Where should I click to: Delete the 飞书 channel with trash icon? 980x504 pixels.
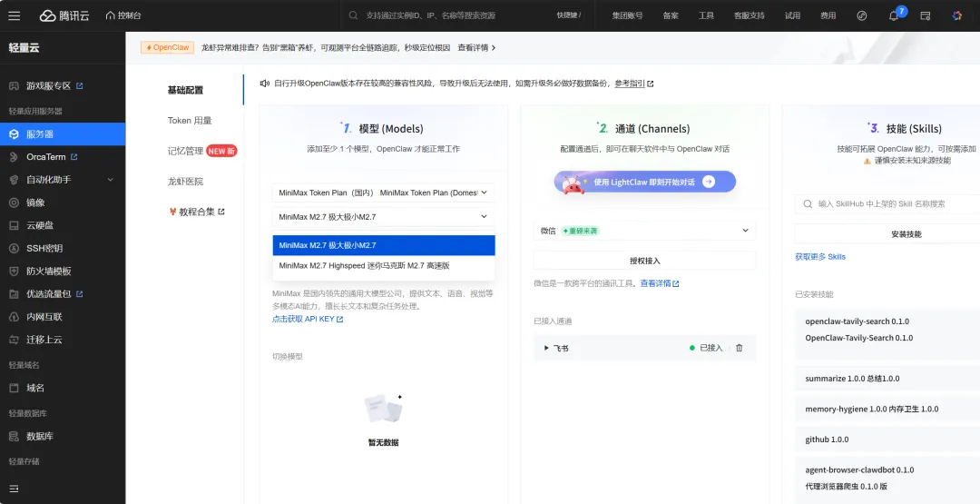tap(740, 348)
